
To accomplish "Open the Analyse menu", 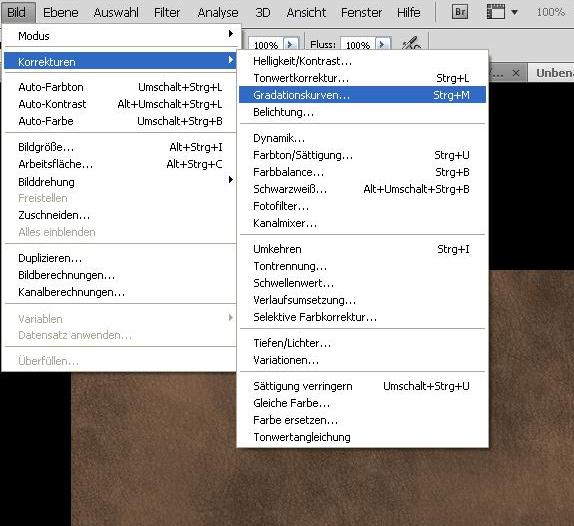I will click(218, 12).
